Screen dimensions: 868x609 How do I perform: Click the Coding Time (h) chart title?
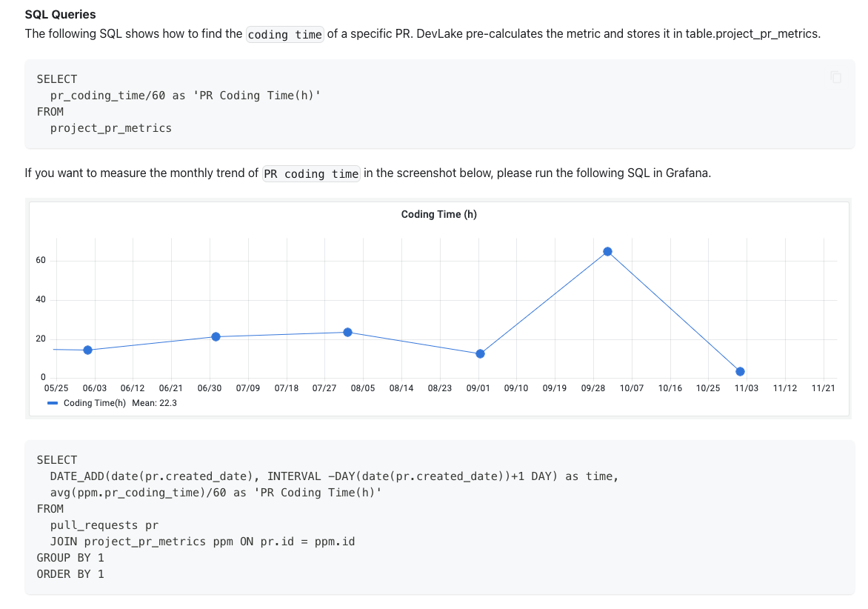[x=439, y=214]
